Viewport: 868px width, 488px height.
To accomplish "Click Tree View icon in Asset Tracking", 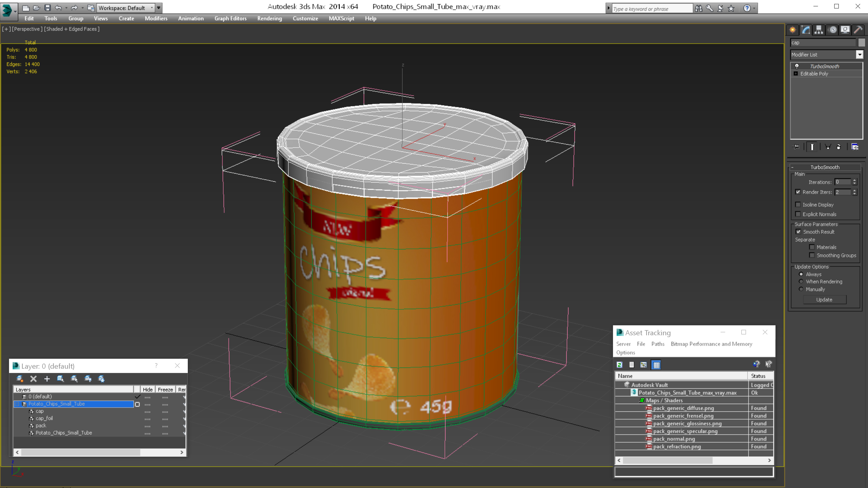I will pos(643,365).
